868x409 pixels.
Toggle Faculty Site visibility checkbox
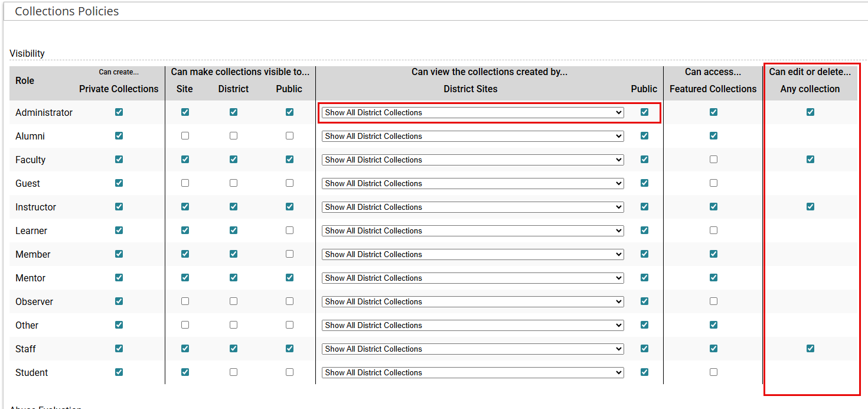point(185,160)
